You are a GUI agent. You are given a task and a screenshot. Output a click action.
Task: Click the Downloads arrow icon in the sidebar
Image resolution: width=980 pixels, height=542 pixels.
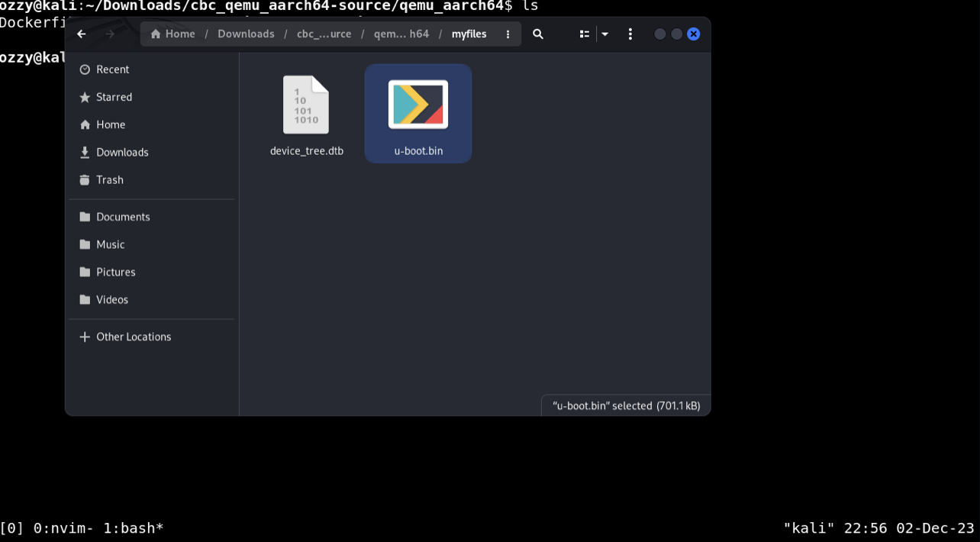click(85, 152)
